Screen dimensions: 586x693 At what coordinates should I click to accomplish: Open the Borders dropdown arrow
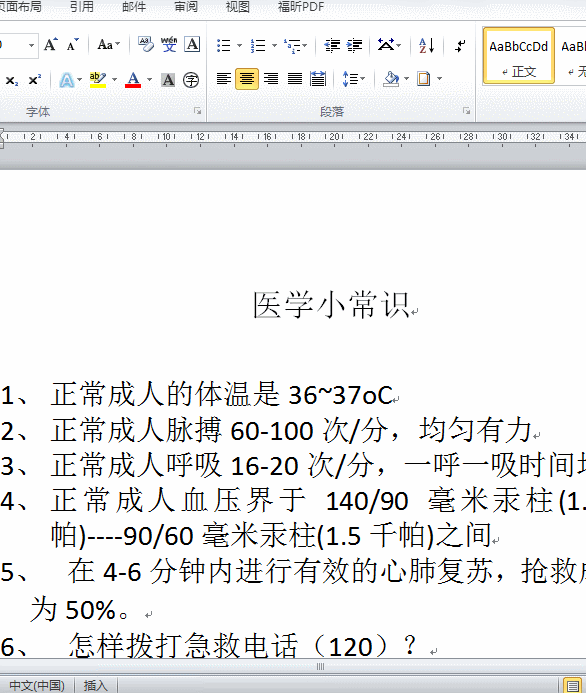(x=439, y=79)
